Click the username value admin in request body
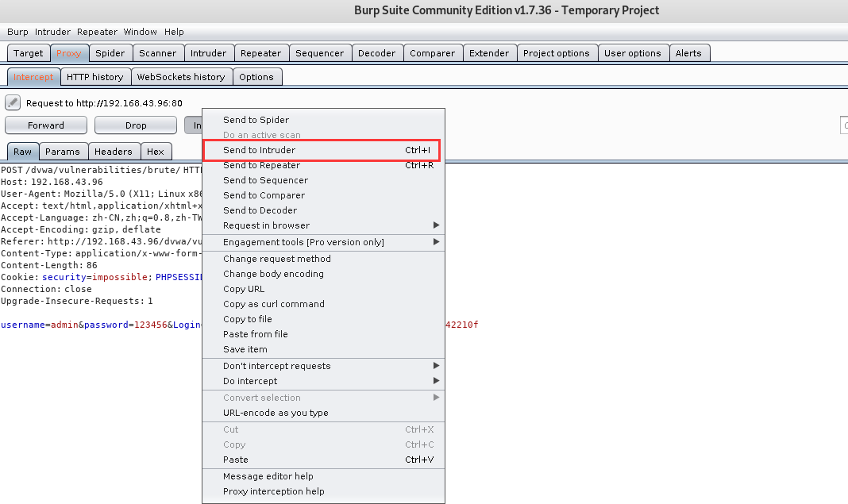848x504 pixels. point(64,325)
